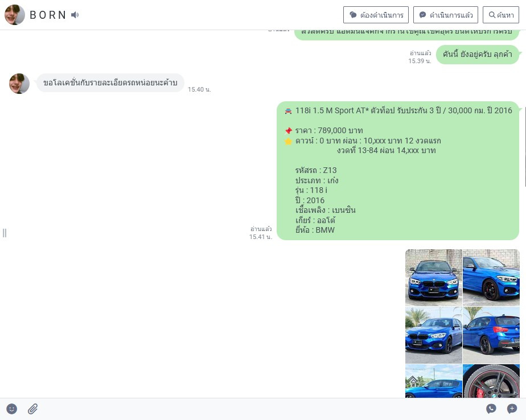Click the ประเภท : เก๋ง line
526x420 pixels.
point(317,180)
